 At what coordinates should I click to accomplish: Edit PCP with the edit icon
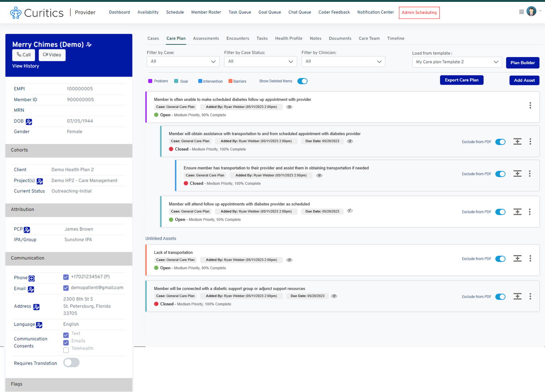tap(27, 230)
